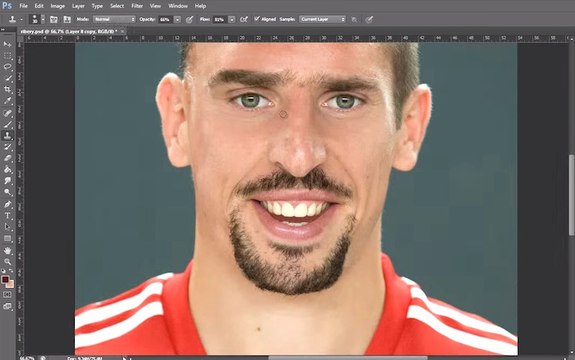This screenshot has width=575, height=360.
Task: Reset to default foreground and background colors
Action: coord(3,271)
